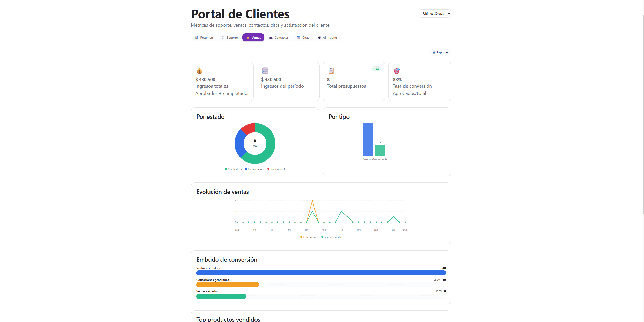Select the AI Insights robot icon

click(x=319, y=37)
